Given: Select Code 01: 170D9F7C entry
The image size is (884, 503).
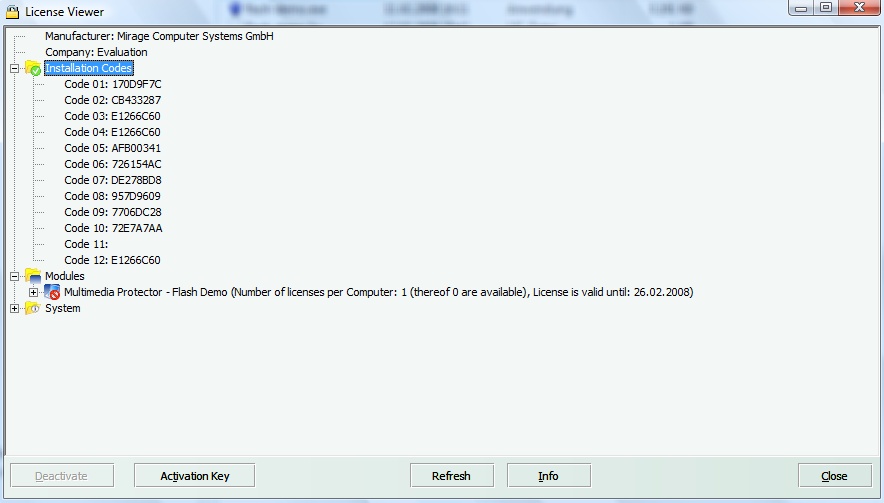Looking at the screenshot, I should click(112, 84).
